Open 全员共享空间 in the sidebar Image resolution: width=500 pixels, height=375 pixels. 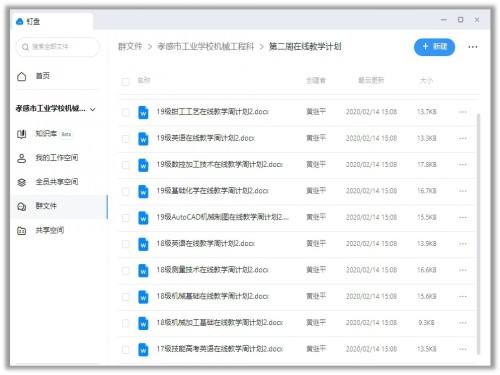[57, 182]
